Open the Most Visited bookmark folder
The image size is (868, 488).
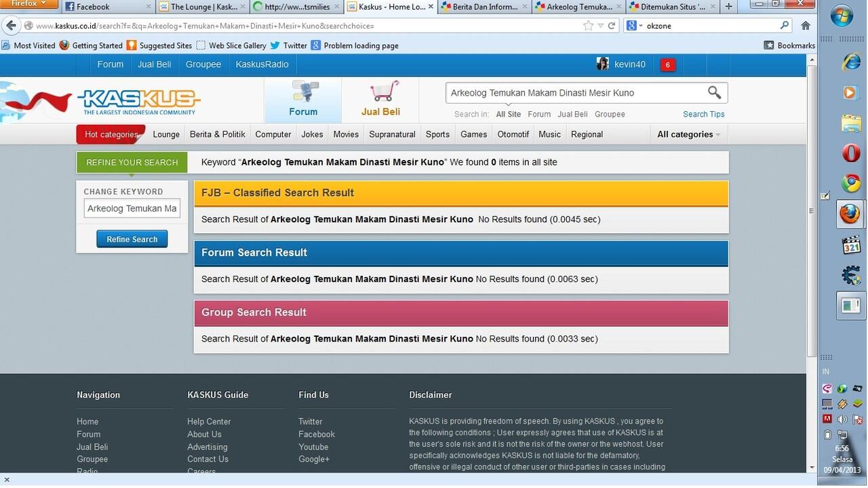point(28,45)
